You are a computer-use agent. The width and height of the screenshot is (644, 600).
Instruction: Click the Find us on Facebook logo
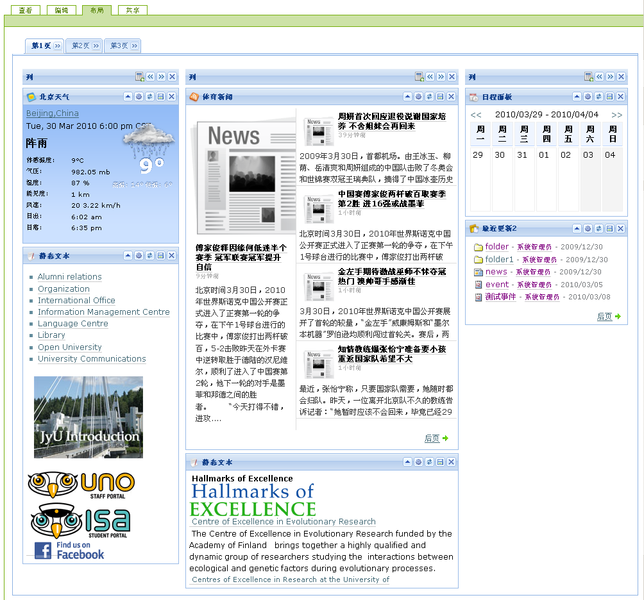[69, 549]
